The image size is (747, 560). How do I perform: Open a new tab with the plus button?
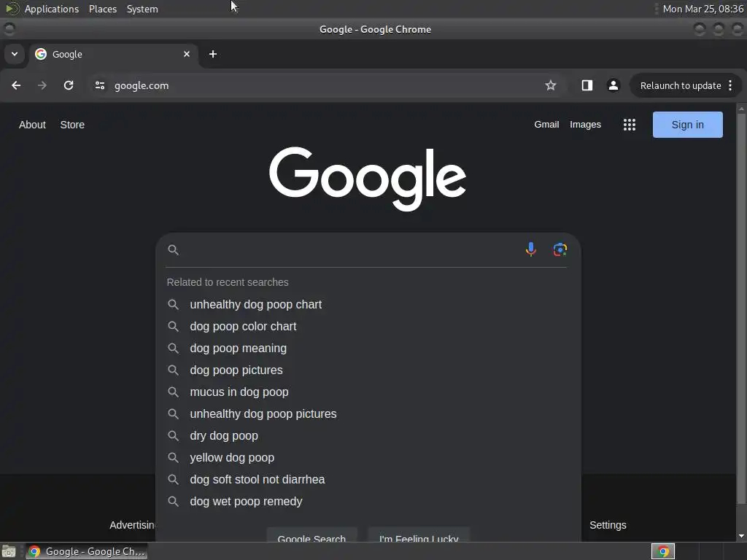pyautogui.click(x=213, y=54)
